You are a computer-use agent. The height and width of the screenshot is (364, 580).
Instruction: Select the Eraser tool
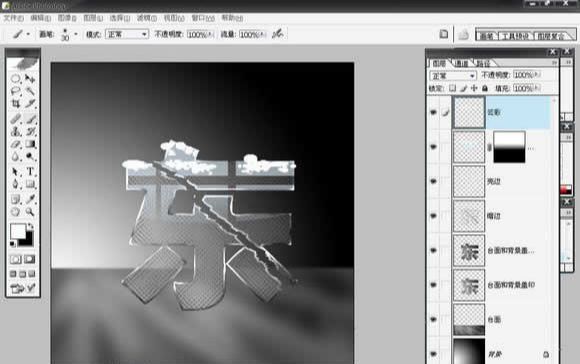(x=15, y=144)
